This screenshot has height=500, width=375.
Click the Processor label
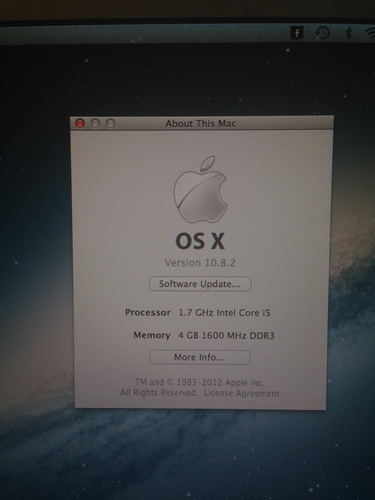pyautogui.click(x=148, y=312)
